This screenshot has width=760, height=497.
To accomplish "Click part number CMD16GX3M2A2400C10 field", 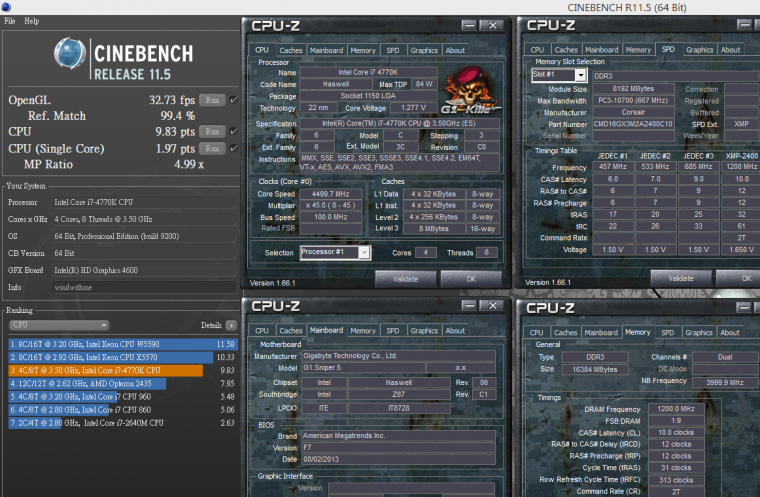I will point(633,124).
